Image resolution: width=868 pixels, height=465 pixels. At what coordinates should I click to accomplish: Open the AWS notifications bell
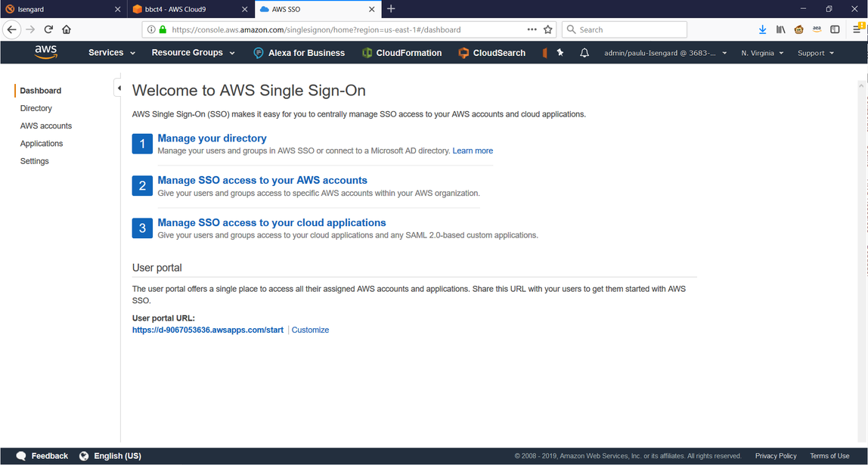pos(584,53)
